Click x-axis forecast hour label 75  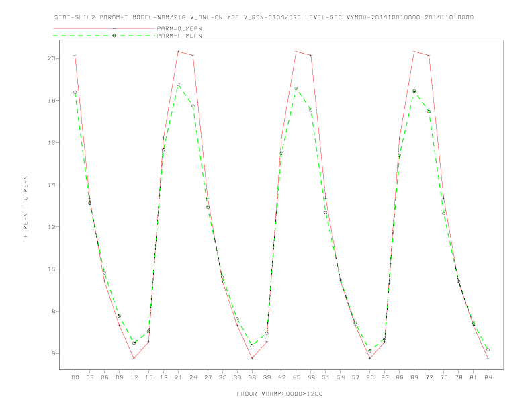[x=444, y=377]
